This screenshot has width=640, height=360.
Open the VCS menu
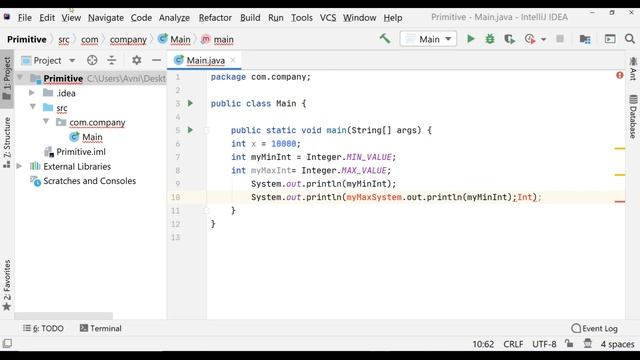(328, 18)
